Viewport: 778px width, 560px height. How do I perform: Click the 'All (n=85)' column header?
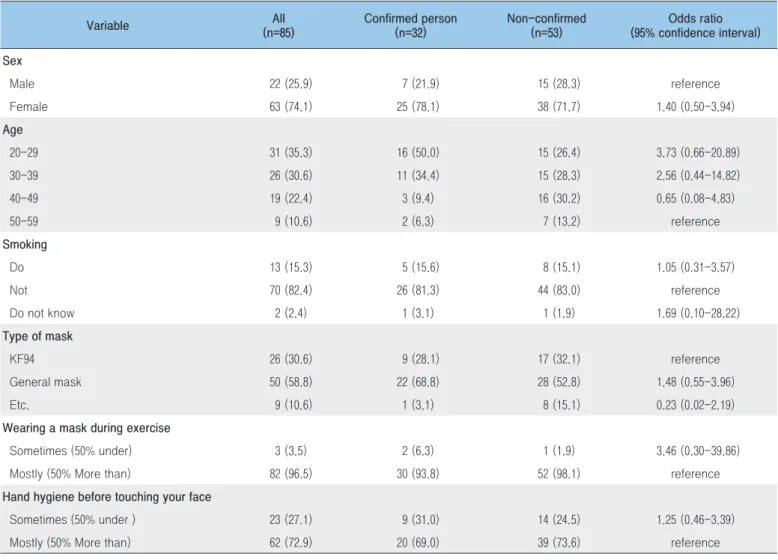(278, 26)
